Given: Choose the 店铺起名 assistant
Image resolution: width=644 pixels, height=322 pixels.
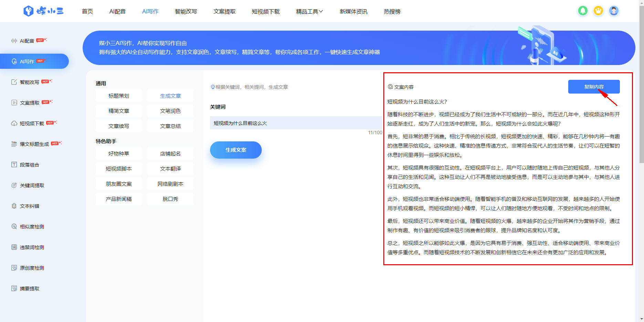Looking at the screenshot, I should pyautogui.click(x=170, y=154).
